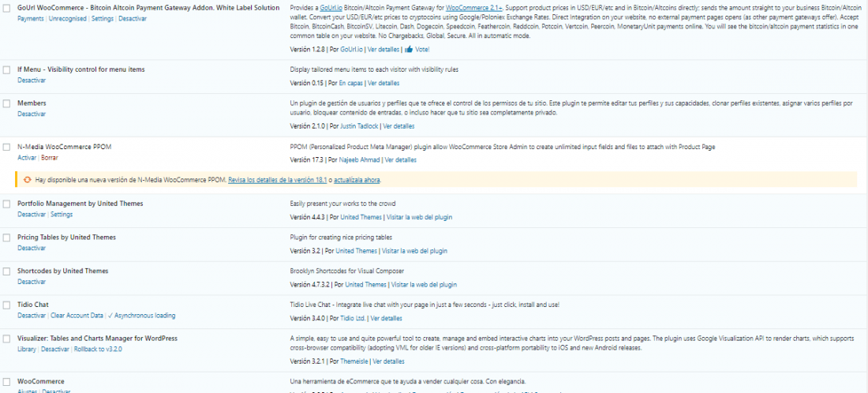
Task: Open United Themes author link for Portfolio Management
Action: coord(361,218)
